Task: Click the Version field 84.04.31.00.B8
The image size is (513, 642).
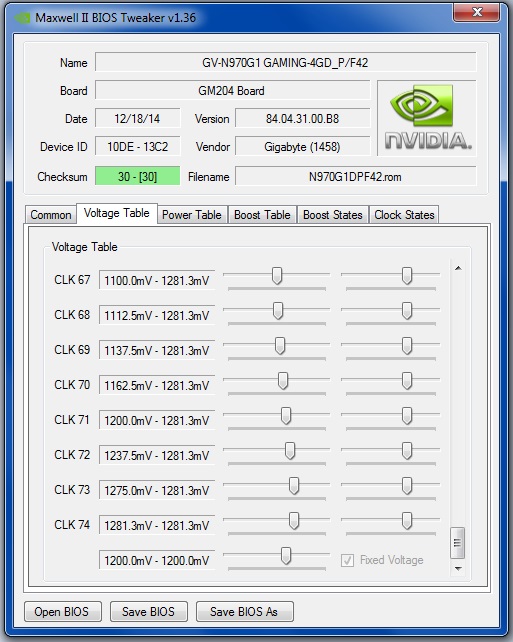Action: [303, 119]
